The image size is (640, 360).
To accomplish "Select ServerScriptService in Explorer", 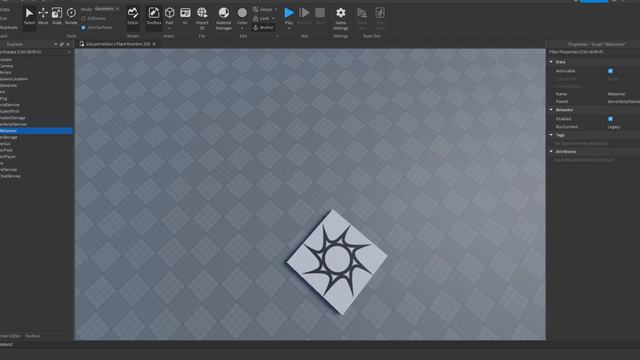I will click(13, 124).
